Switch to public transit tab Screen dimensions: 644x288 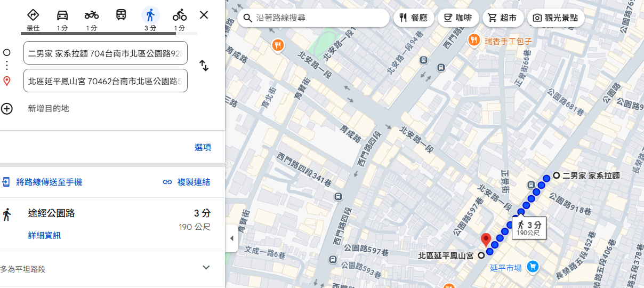coord(121,15)
